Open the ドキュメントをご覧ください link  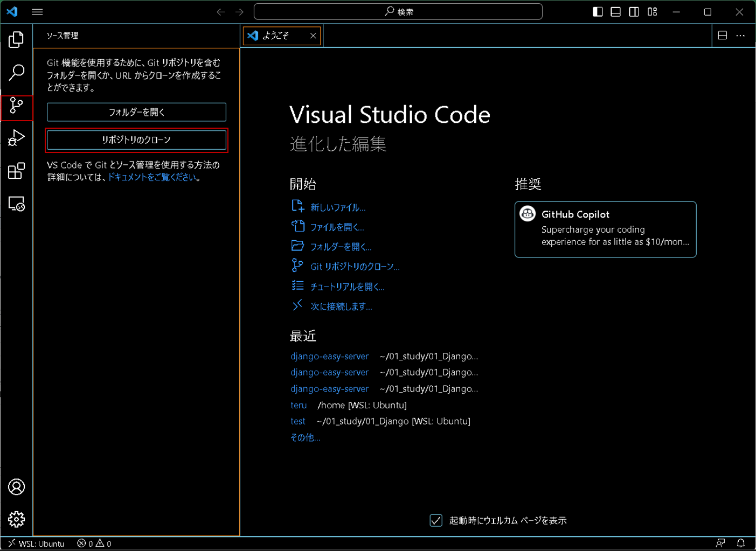click(x=152, y=177)
